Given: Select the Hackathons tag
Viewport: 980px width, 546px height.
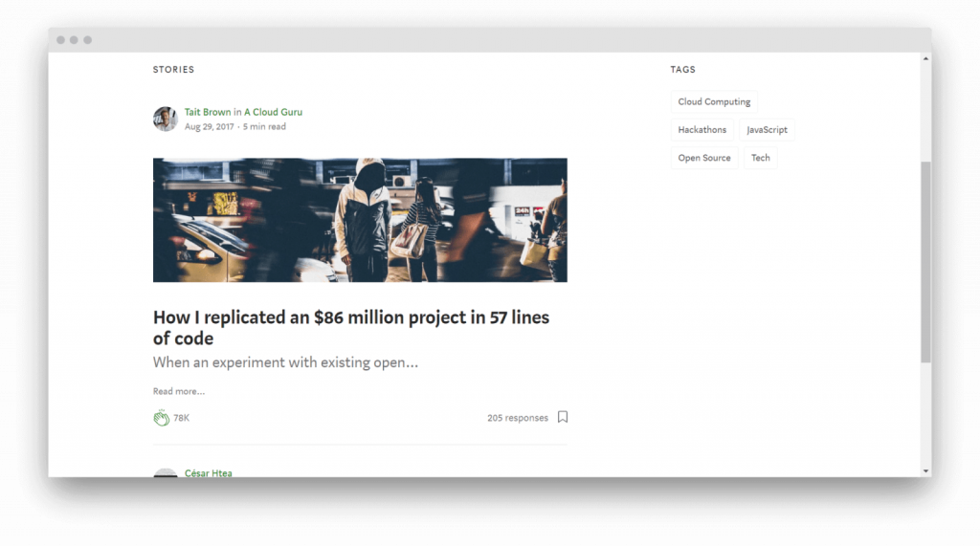Looking at the screenshot, I should pyautogui.click(x=702, y=130).
